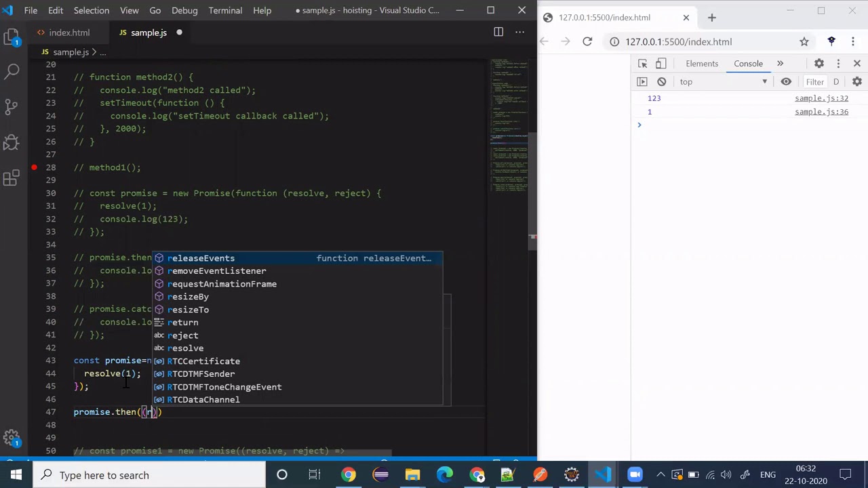Click the breakpoint dot on line 28
Viewport: 868px width, 488px height.
point(34,167)
